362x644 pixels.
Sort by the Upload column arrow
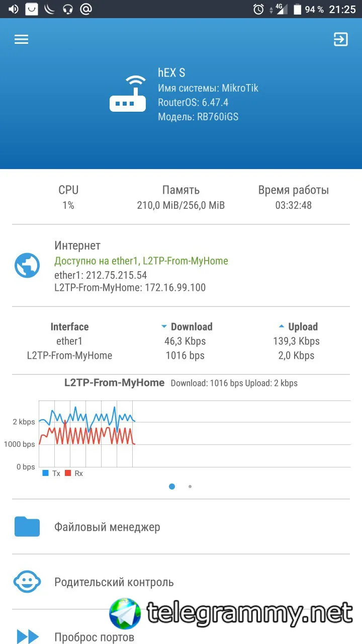[282, 327]
